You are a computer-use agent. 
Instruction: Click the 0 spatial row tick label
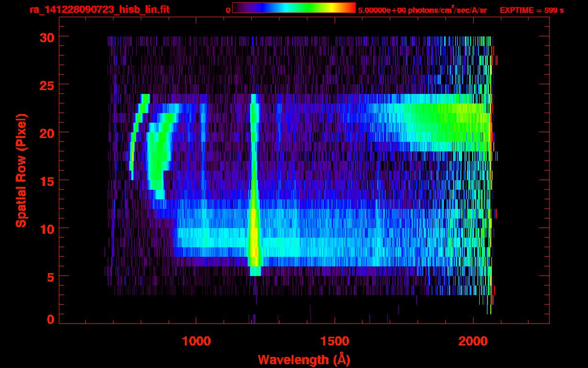[50, 320]
